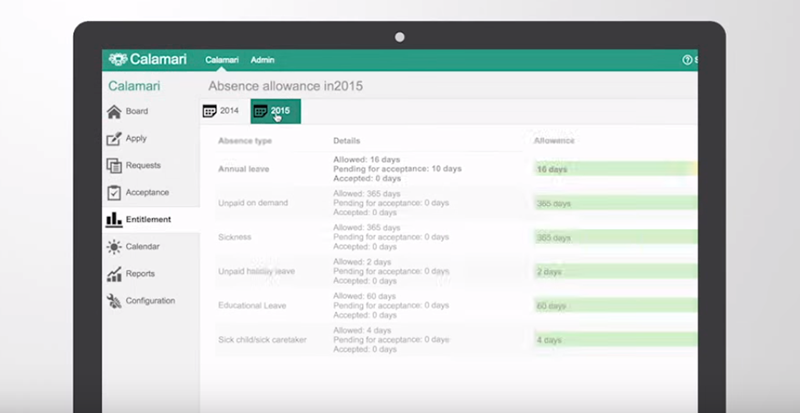Click the Configuration wrench icon
Screen dimensions: 800x413
click(114, 300)
